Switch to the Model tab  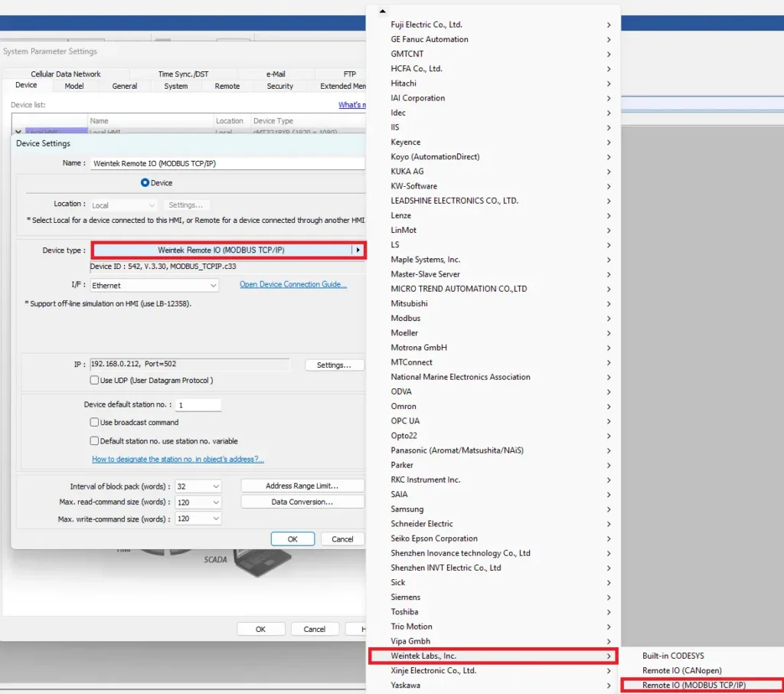pyautogui.click(x=74, y=86)
